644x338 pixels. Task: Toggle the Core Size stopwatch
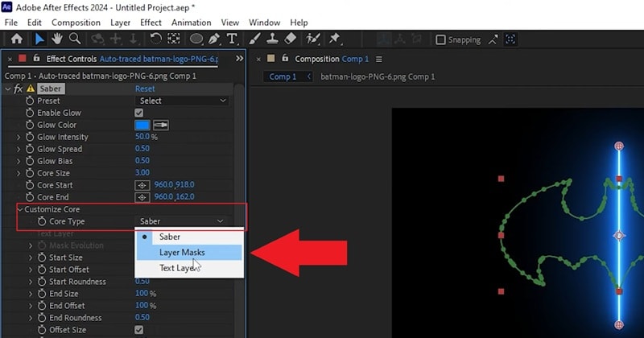tap(30, 173)
